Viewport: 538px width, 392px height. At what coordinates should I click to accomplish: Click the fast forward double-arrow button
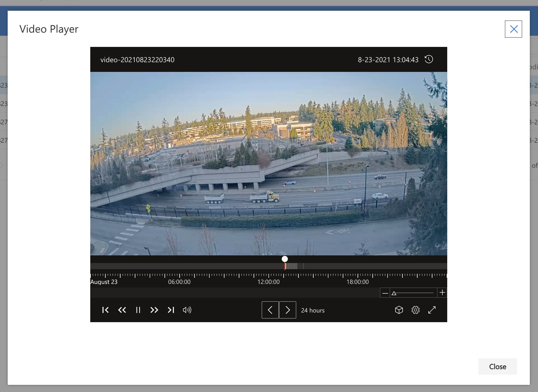(x=154, y=310)
